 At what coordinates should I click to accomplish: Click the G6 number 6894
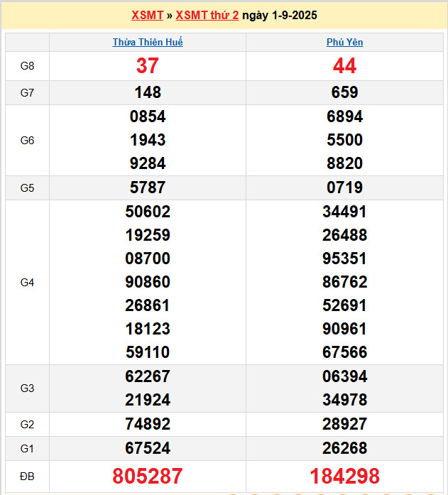pos(344,116)
